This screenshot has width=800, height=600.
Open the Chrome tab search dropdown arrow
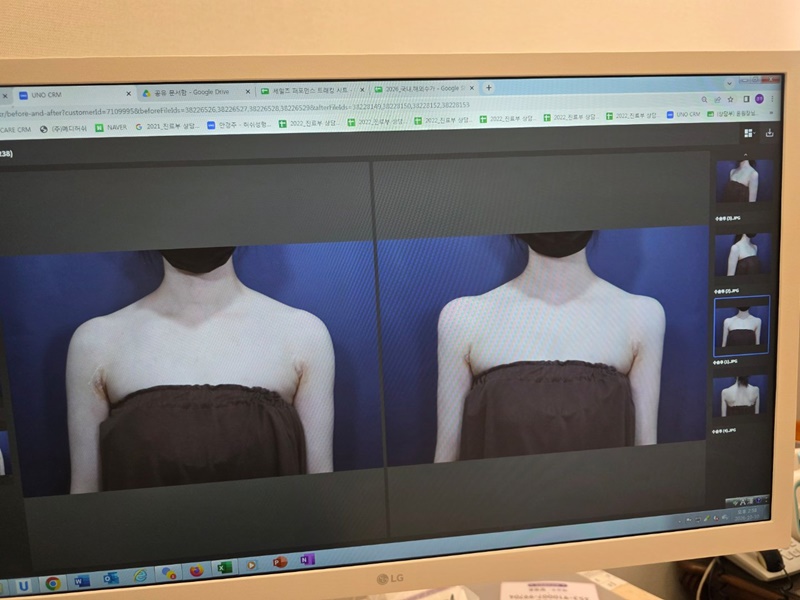[729, 83]
